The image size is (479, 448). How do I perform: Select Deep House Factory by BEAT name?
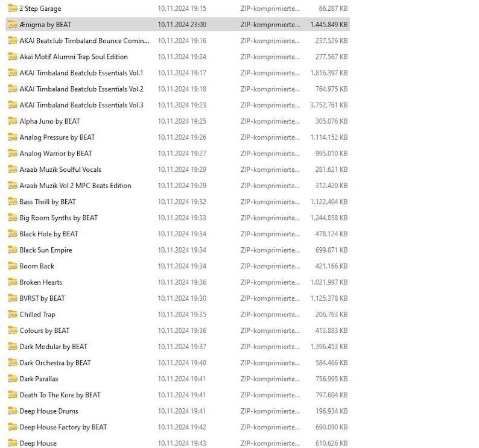[63, 427]
